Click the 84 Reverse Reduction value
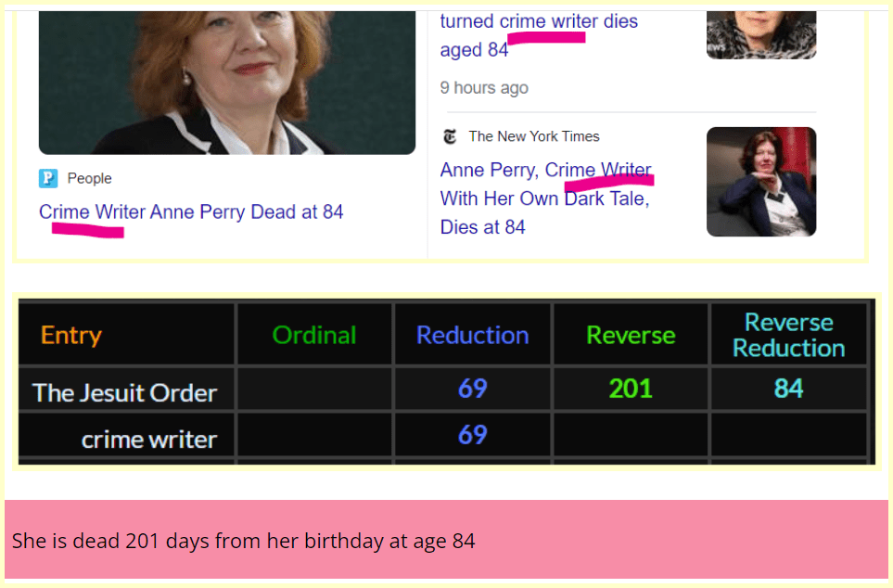The height and width of the screenshot is (588, 893). click(x=788, y=388)
